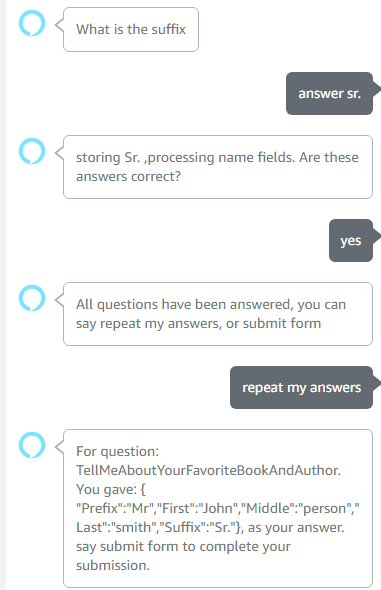
Task: Click the "For question:" heading text
Action: tap(117, 451)
